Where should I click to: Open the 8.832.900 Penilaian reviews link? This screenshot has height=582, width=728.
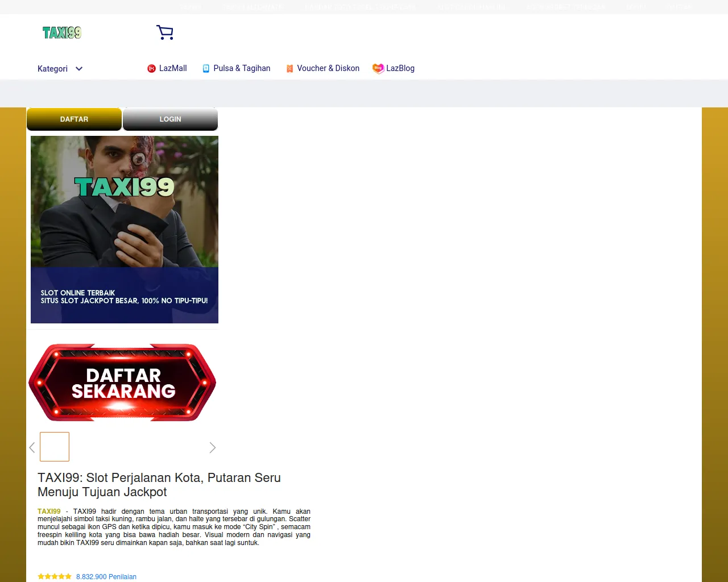tap(106, 577)
